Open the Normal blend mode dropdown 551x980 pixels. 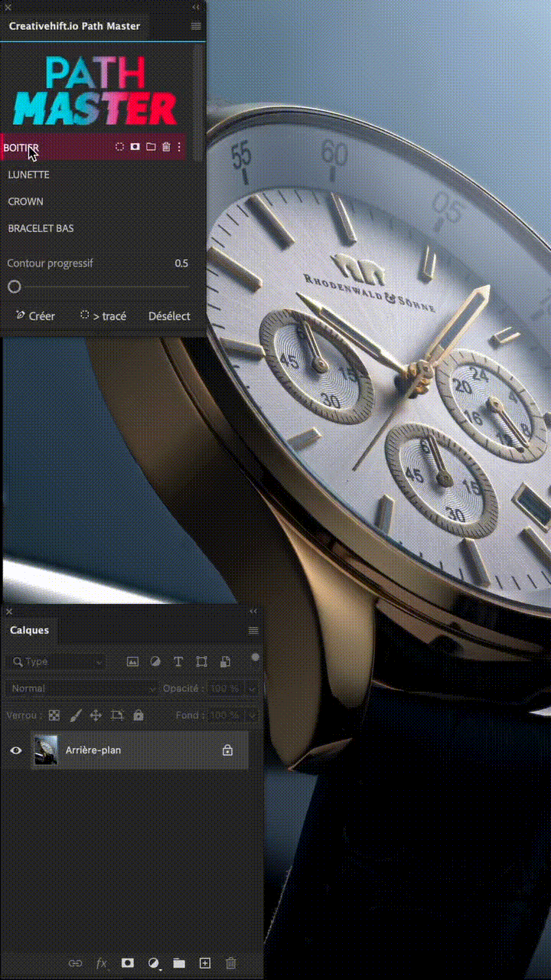82,688
